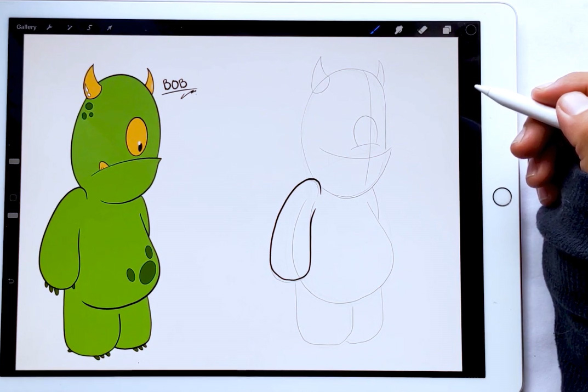This screenshot has width=588, height=392.
Task: Tap the green monster's yellow eye
Action: tap(136, 137)
